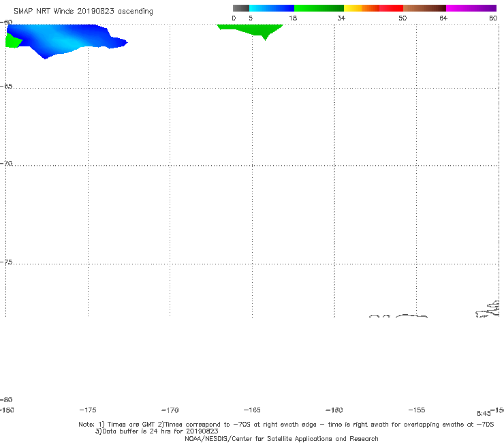Viewport: 504px width, 443px height.
Task: Click the longitude label -170
Action: point(170,410)
